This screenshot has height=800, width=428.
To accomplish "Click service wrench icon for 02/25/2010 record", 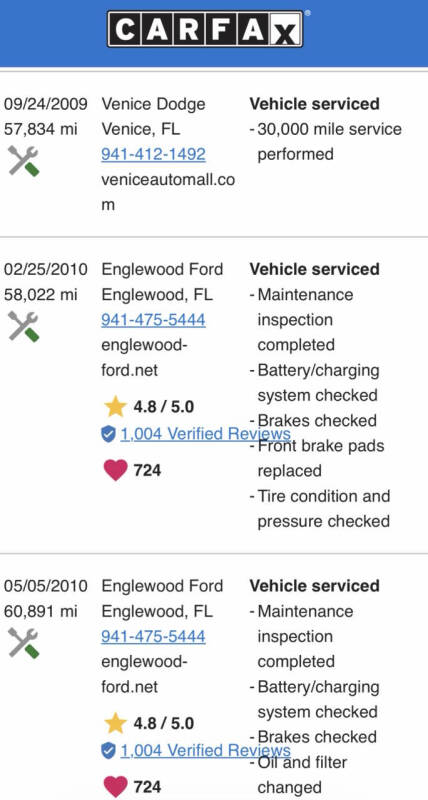I will point(23,327).
